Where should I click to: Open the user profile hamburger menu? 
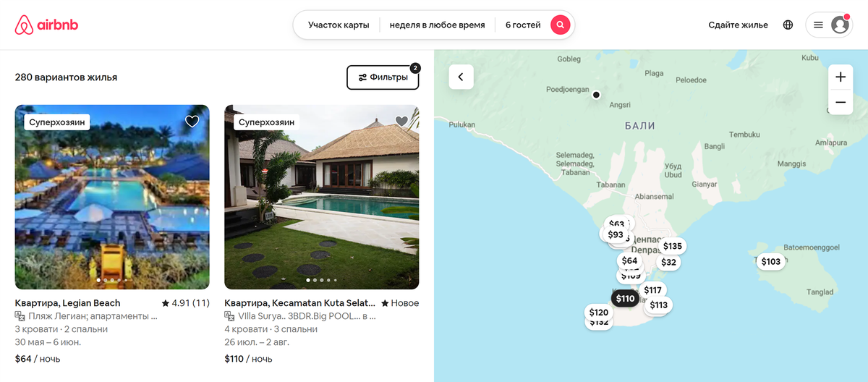829,25
